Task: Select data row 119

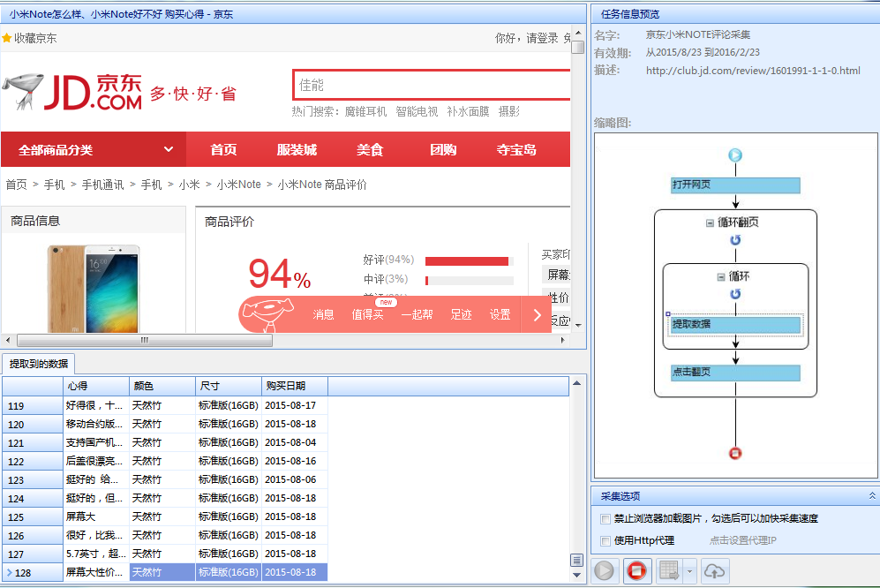Action: click(165, 405)
